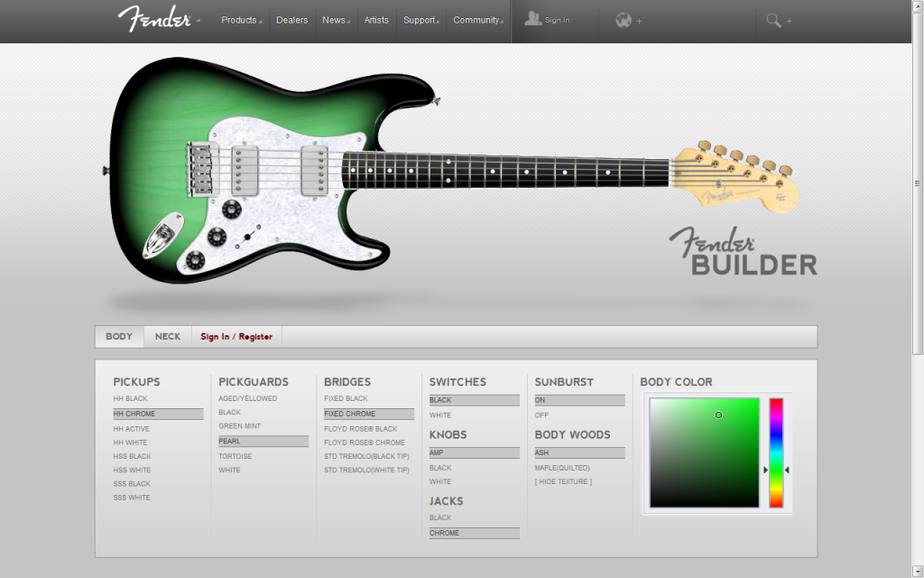Click the magnifying glass search icon

pyautogui.click(x=773, y=20)
